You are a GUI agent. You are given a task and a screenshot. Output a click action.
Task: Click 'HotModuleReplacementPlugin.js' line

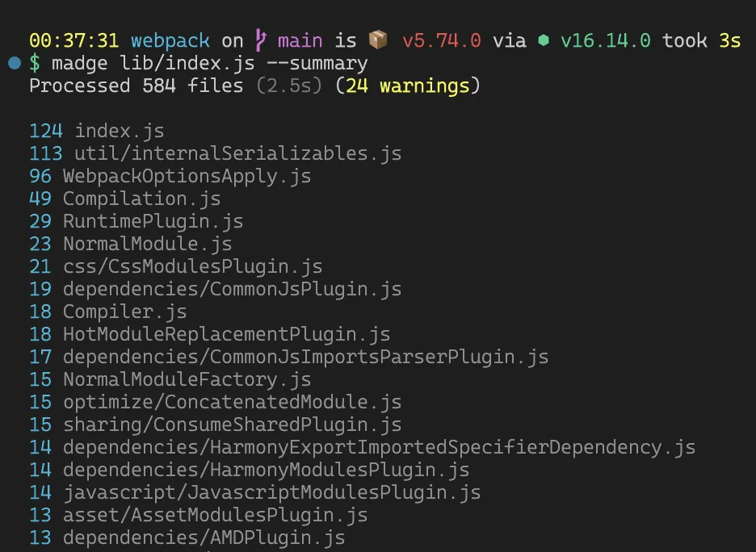coord(210,334)
